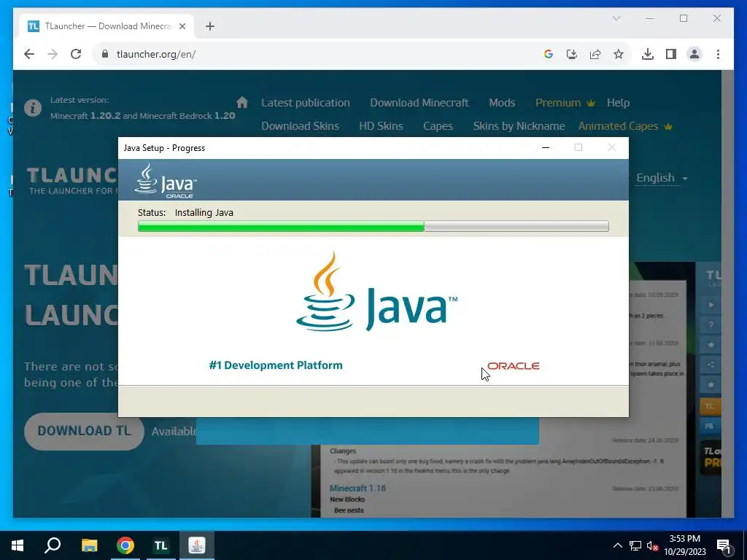
Task: Open File Explorer from taskbar
Action: [x=89, y=545]
